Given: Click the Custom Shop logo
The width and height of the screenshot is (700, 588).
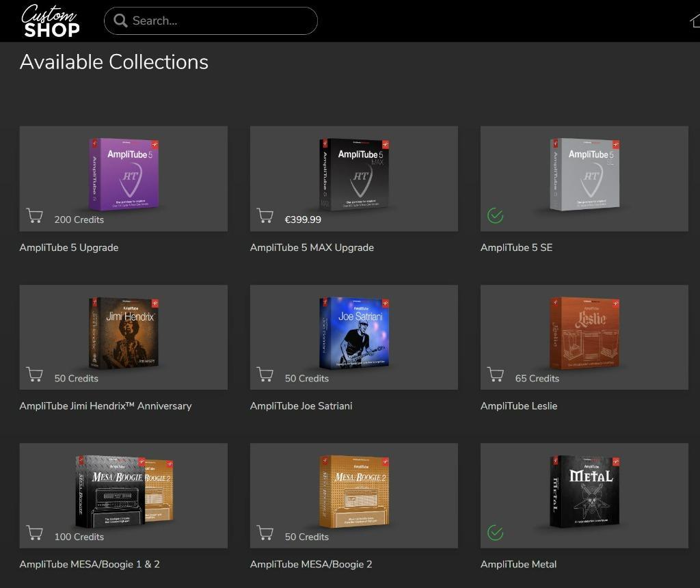Looking at the screenshot, I should click(x=51, y=21).
